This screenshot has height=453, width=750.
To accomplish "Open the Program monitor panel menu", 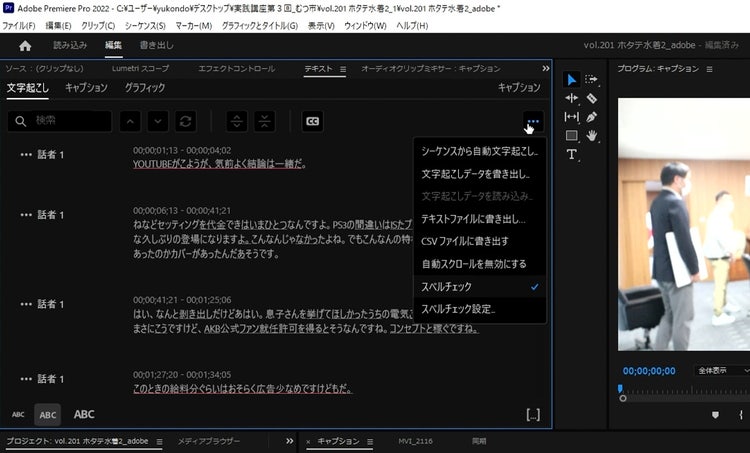I will (x=709, y=69).
